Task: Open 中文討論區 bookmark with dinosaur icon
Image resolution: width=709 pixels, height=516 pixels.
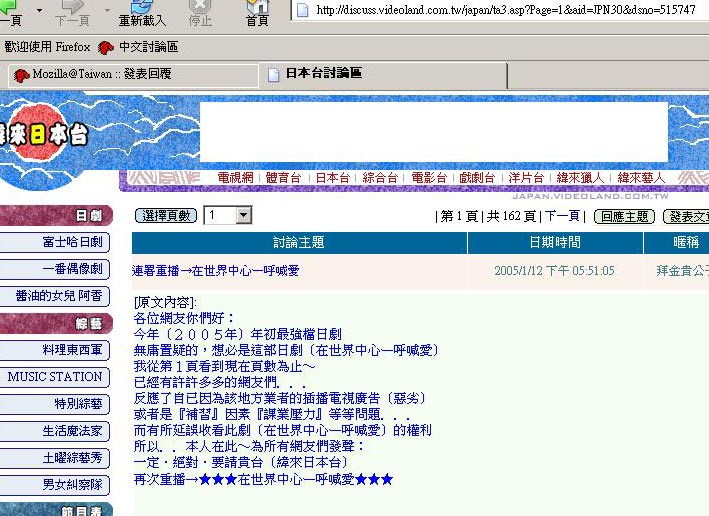Action: click(x=138, y=47)
